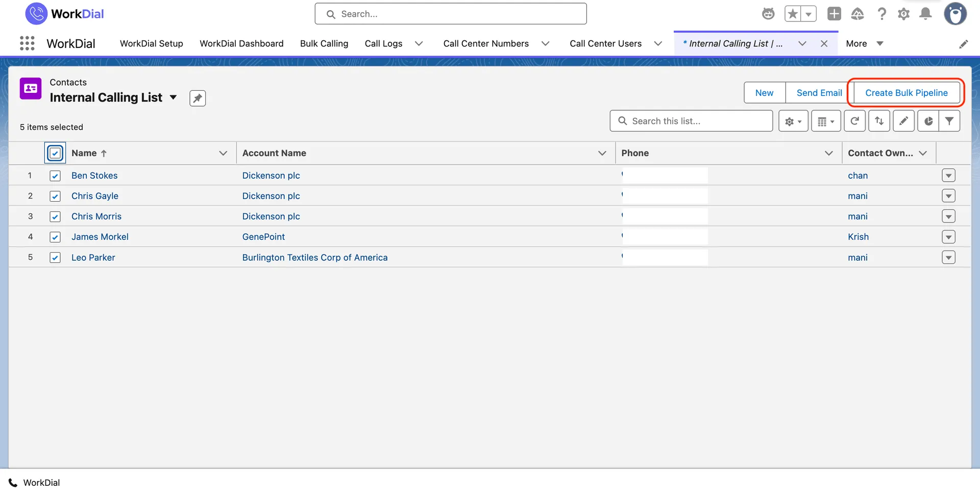
Task: Uncheck the Ben Stokes row checkbox
Action: coord(55,176)
